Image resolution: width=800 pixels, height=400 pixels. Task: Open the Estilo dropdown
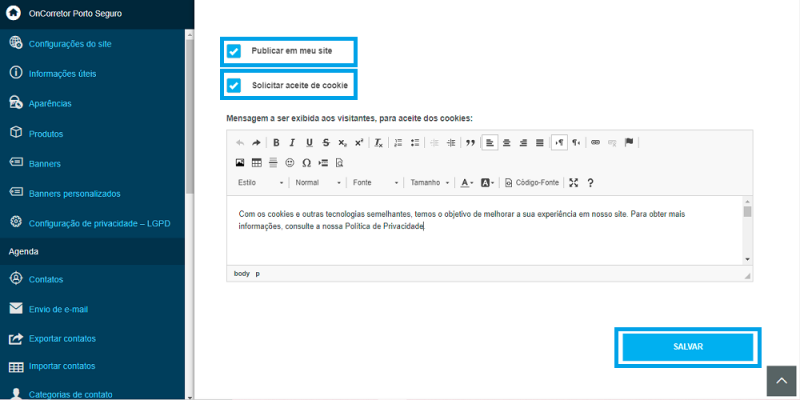tap(260, 183)
